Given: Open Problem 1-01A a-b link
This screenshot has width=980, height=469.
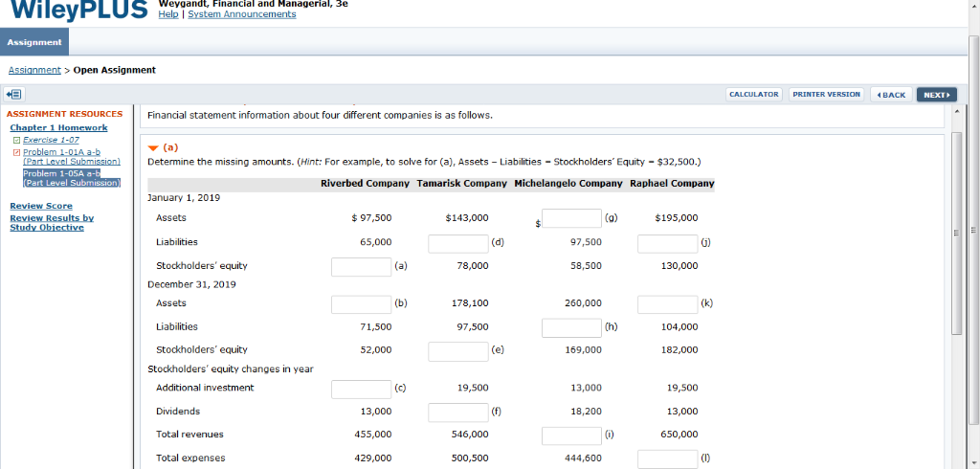Looking at the screenshot, I should pos(72,156).
